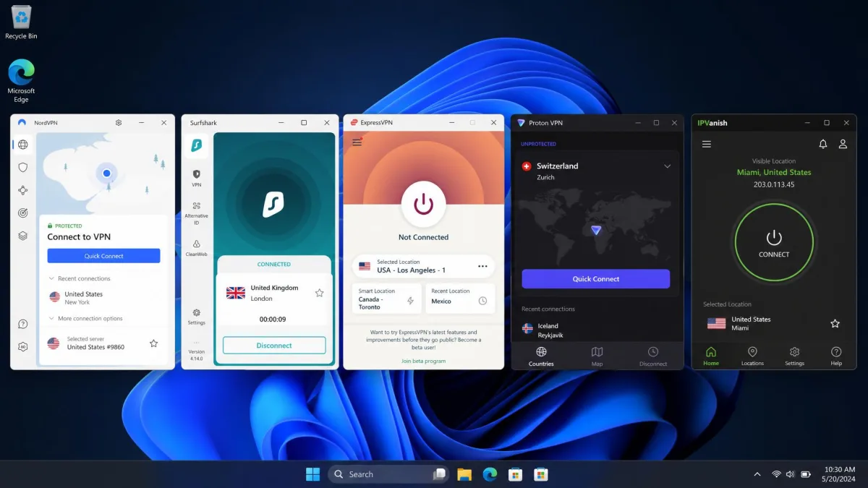Open Locations tab in IPVanish

752,356
